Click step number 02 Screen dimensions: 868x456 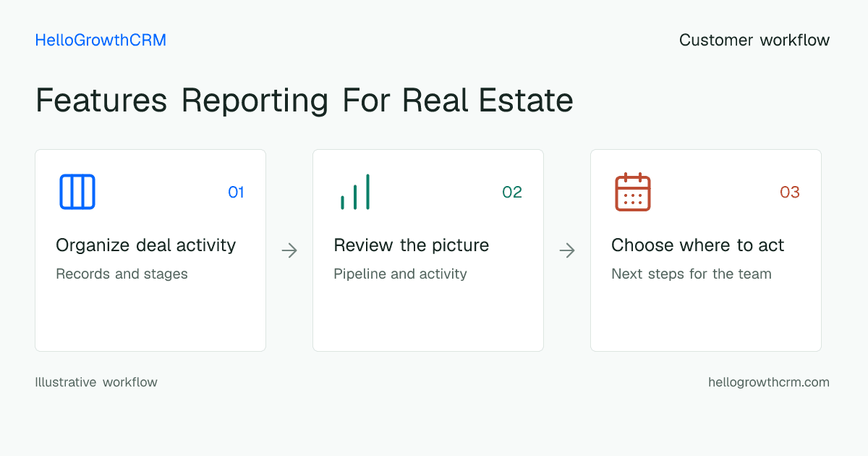(512, 192)
